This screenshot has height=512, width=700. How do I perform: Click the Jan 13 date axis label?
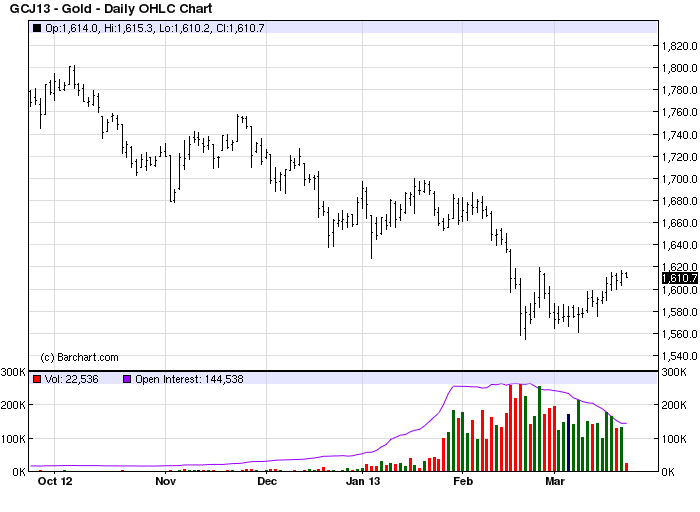coord(363,481)
